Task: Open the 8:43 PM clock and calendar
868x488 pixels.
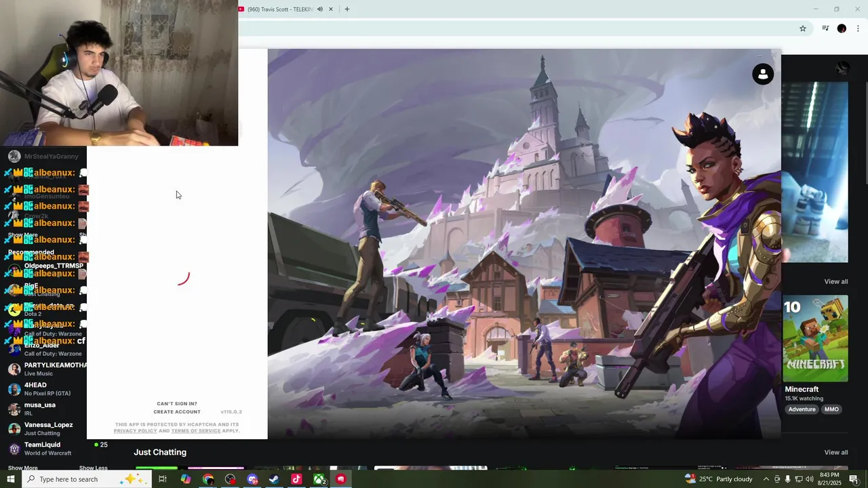Action: tap(830, 479)
